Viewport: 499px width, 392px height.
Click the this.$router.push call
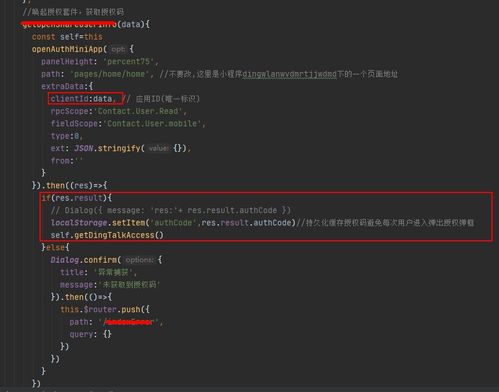100,310
